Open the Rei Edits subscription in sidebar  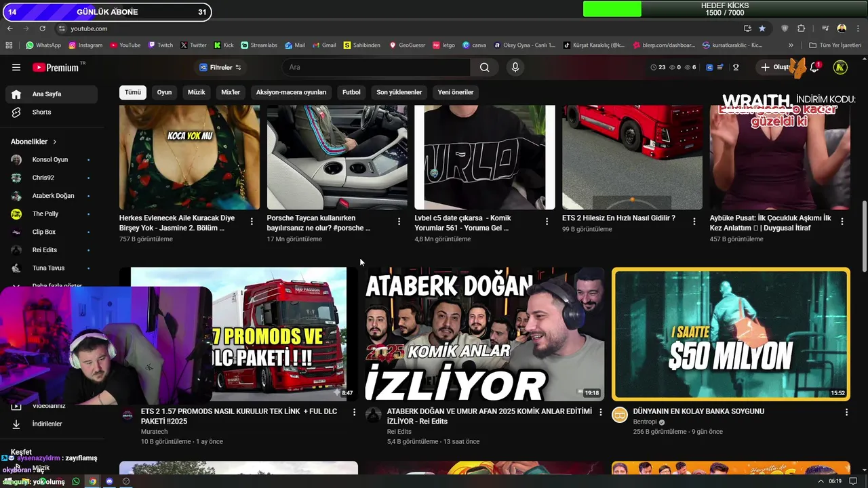pyautogui.click(x=51, y=250)
